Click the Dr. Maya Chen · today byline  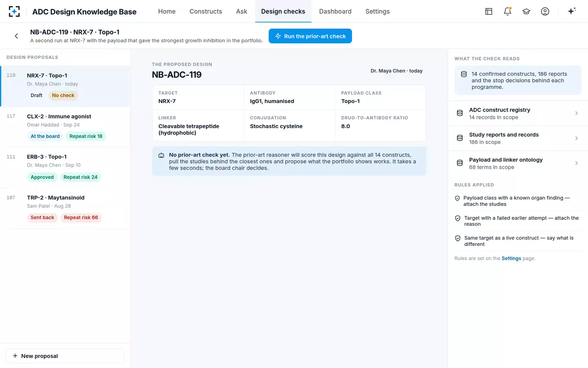tap(396, 71)
